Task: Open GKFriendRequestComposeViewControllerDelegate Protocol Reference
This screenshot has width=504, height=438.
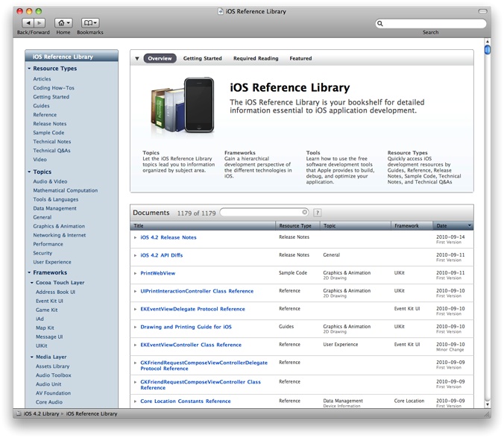Action: point(204,366)
